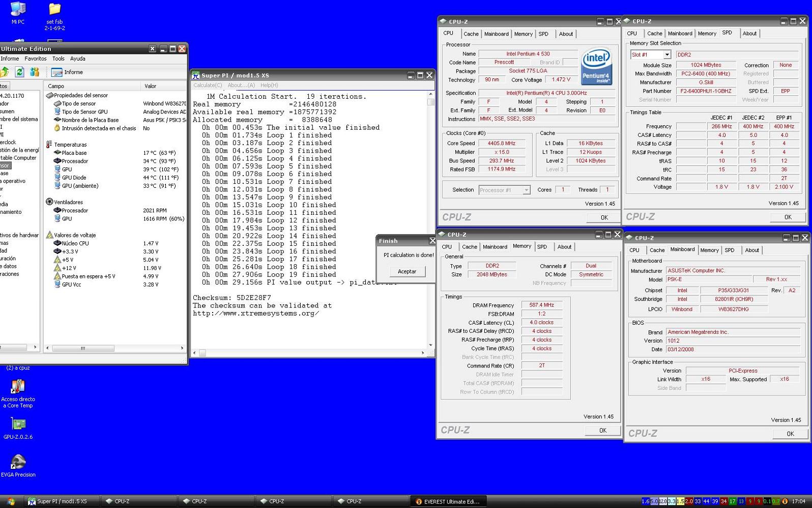The height and width of the screenshot is (508, 812).
Task: Click the Campo column header in EVEREST
Action: [93, 86]
